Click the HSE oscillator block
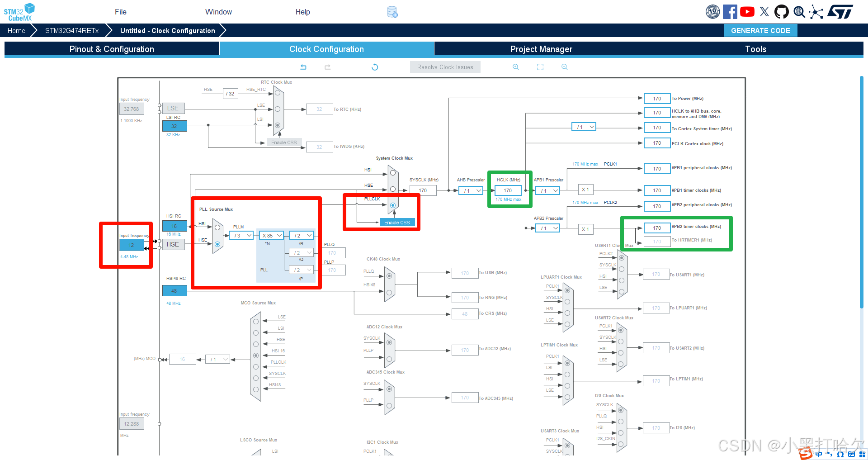Screen dimensions: 868x460 (173, 244)
